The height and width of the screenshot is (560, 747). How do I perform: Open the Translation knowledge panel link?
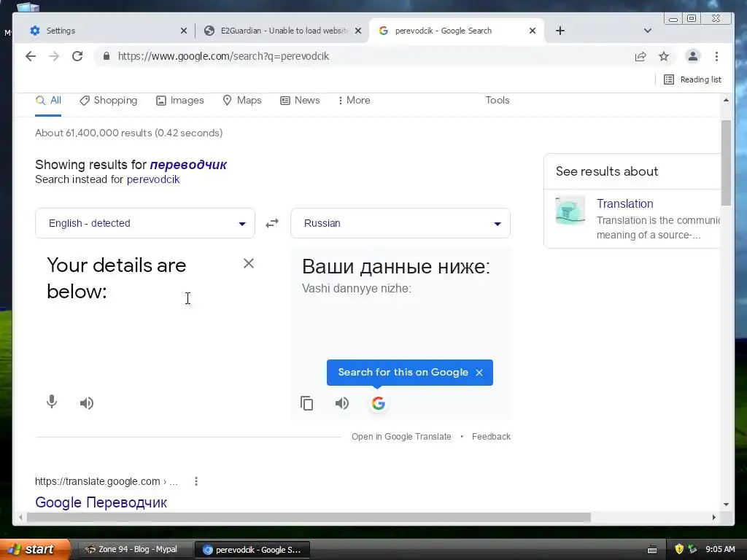pyautogui.click(x=624, y=204)
